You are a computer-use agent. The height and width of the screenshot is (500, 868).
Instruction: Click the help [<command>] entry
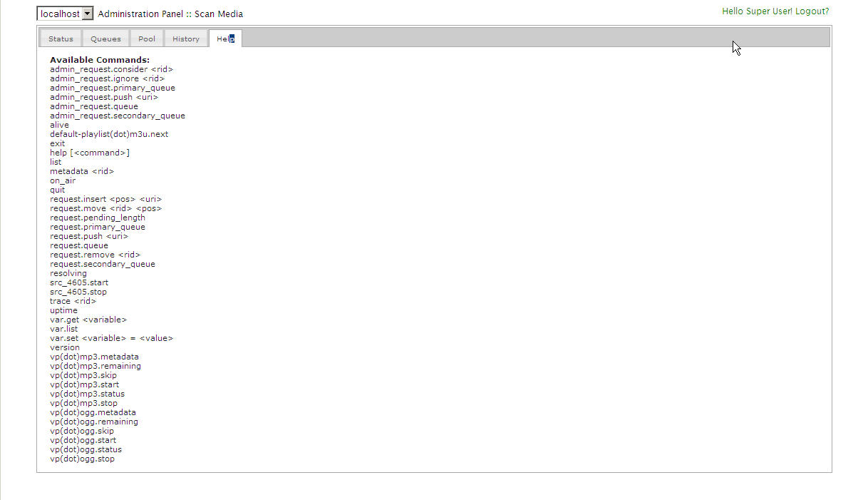pos(90,153)
